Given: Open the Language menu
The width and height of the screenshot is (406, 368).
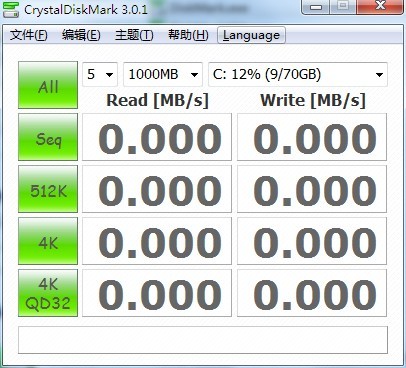Looking at the screenshot, I should click(x=251, y=35).
